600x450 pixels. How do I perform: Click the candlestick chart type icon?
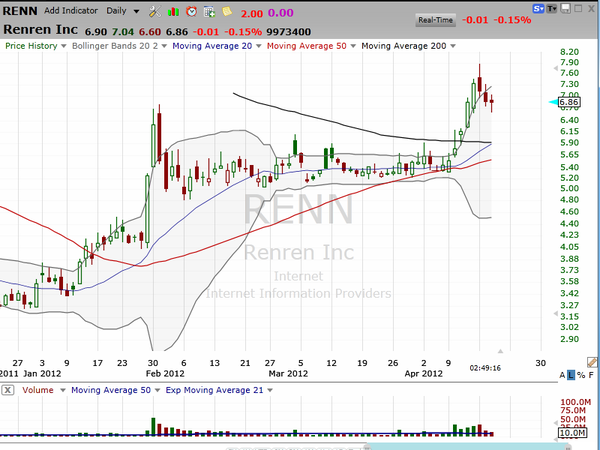coord(173,12)
